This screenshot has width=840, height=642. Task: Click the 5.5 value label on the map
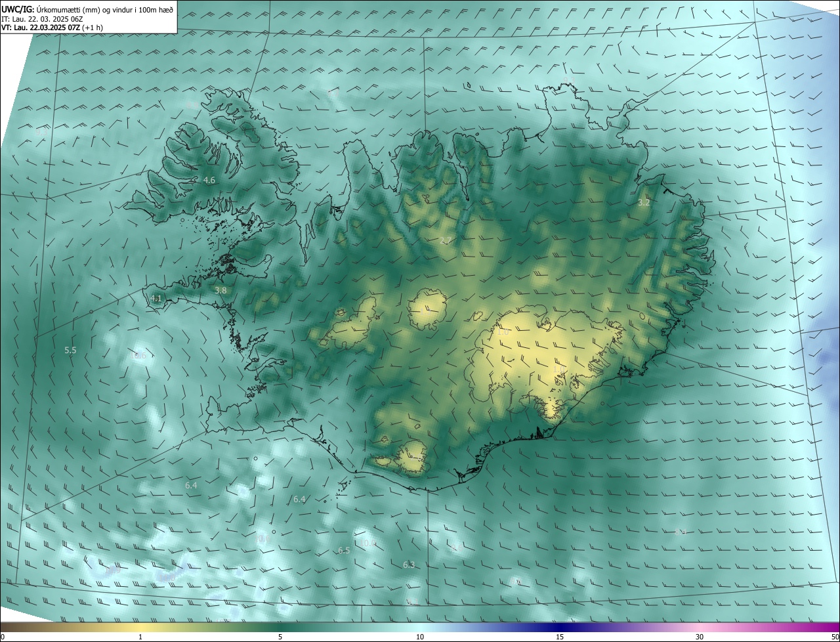coord(70,351)
